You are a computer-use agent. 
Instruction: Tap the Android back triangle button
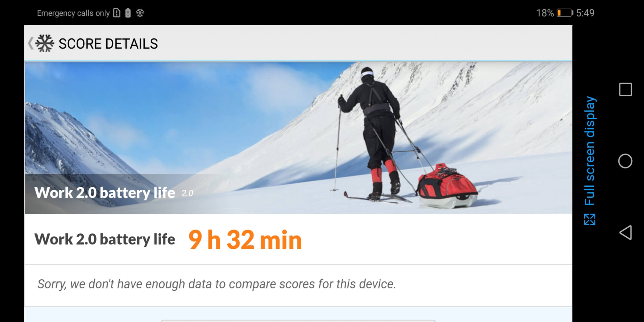pyautogui.click(x=626, y=233)
